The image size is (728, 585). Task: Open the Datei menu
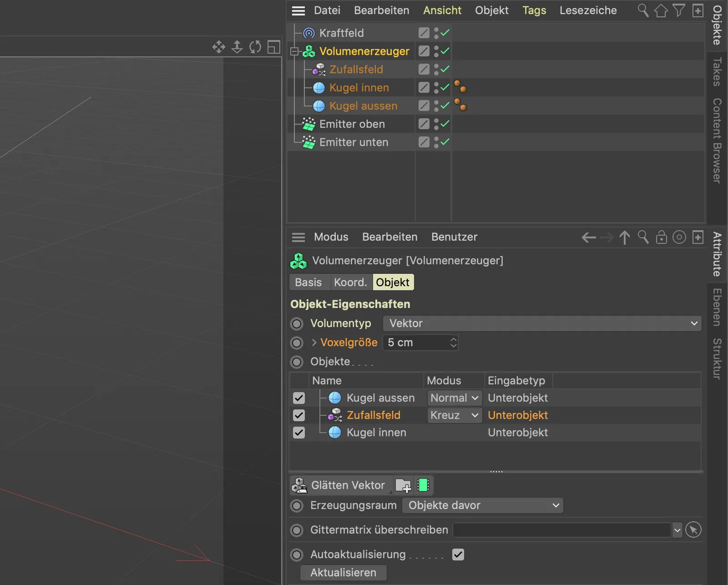[x=327, y=10]
